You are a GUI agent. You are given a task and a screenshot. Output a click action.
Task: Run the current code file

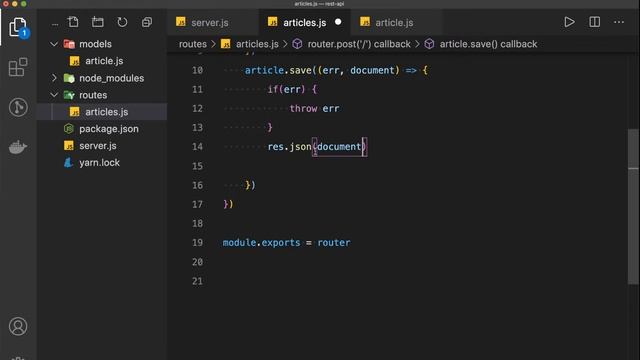569,22
